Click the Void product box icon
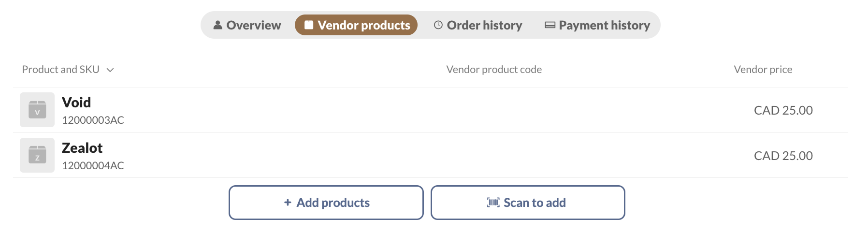Viewport: 868px width, 235px height. click(37, 110)
